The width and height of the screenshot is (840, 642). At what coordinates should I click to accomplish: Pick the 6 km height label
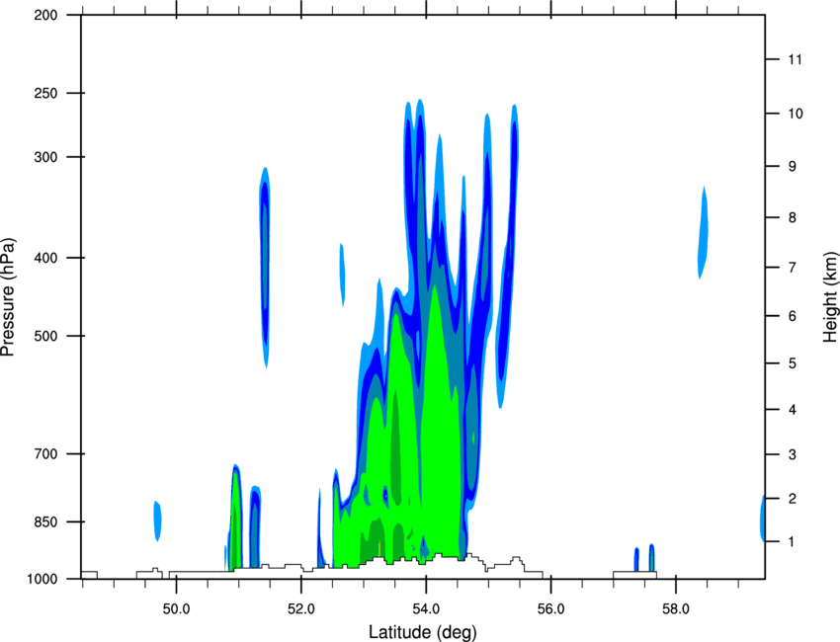point(792,316)
